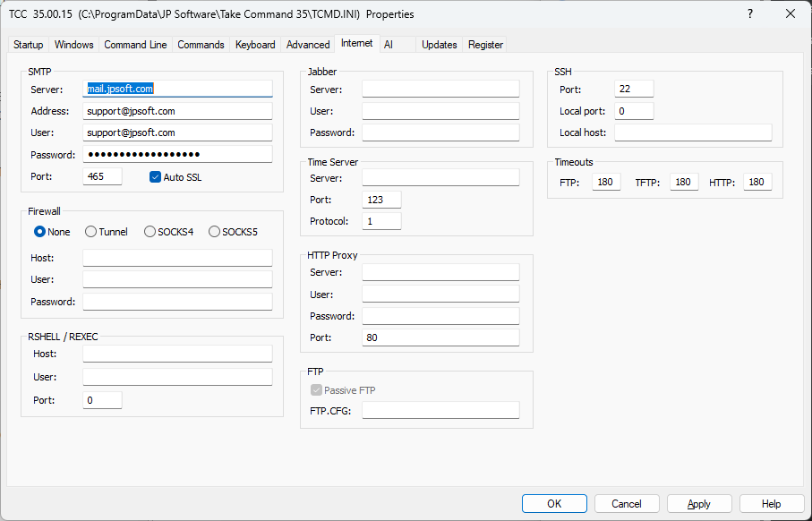Click the Jabber Password field
This screenshot has width=812, height=521.
(440, 132)
